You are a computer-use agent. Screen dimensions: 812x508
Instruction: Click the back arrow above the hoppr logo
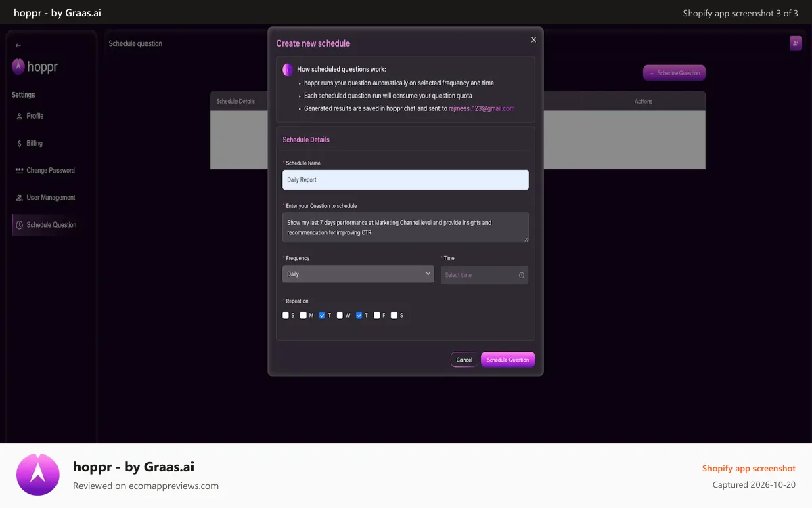(18, 45)
